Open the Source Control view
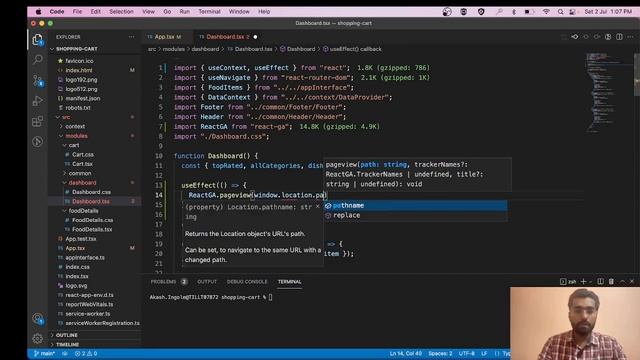 (x=38, y=80)
